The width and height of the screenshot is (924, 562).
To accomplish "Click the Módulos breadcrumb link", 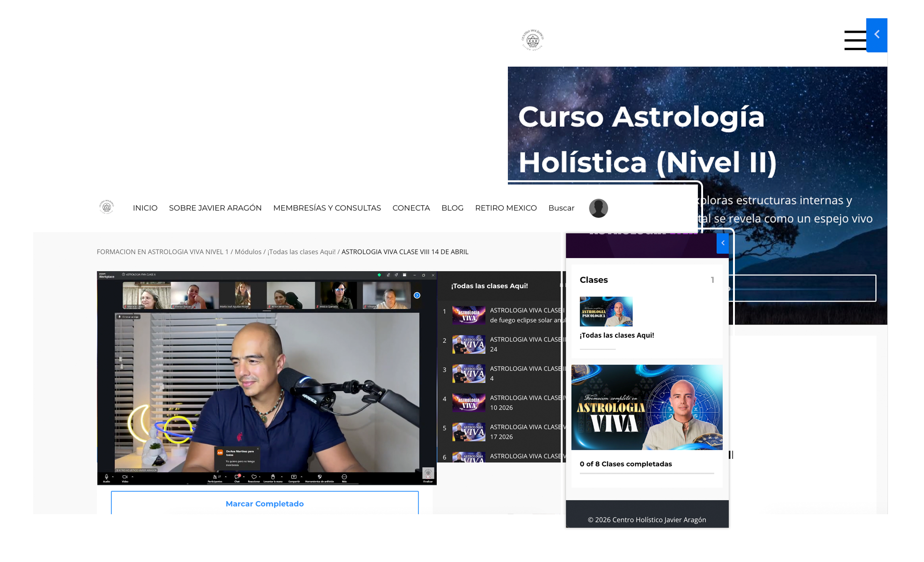I will click(248, 252).
